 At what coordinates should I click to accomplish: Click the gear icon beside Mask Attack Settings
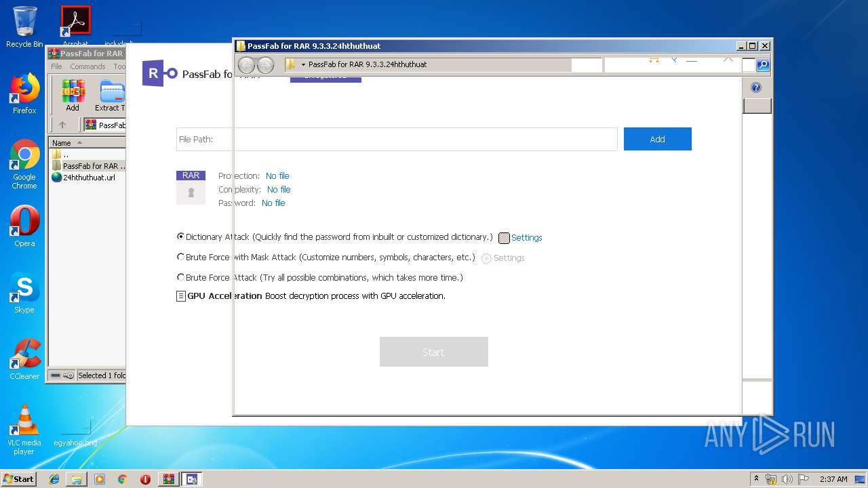[486, 258]
